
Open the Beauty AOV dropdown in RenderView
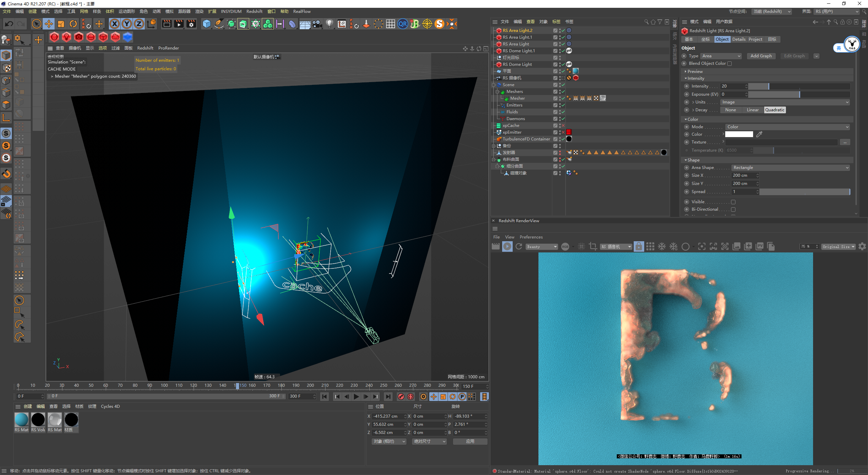tap(541, 247)
